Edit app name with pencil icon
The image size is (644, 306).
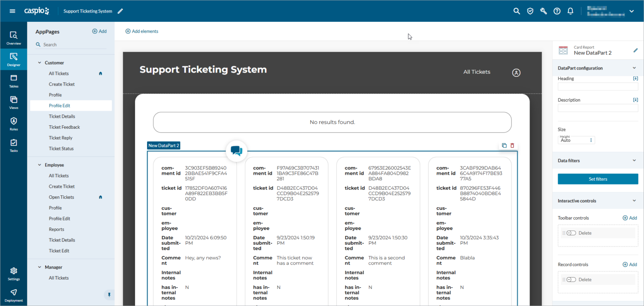click(120, 11)
